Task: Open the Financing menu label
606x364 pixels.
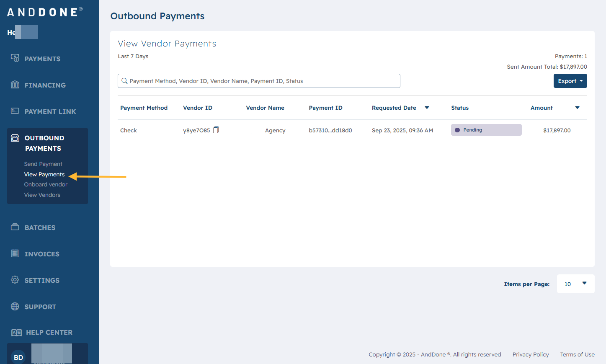Action: [x=45, y=85]
